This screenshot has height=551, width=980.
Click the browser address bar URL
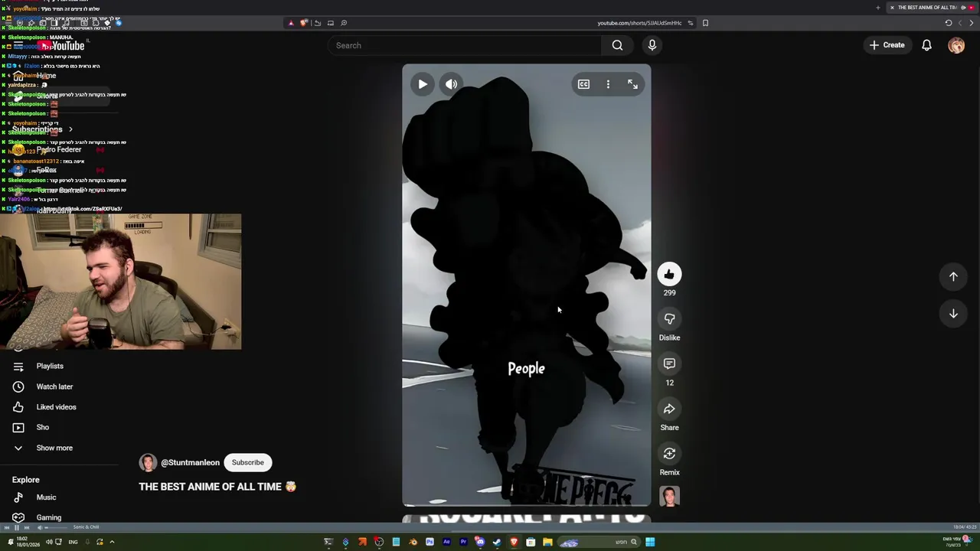click(x=639, y=23)
